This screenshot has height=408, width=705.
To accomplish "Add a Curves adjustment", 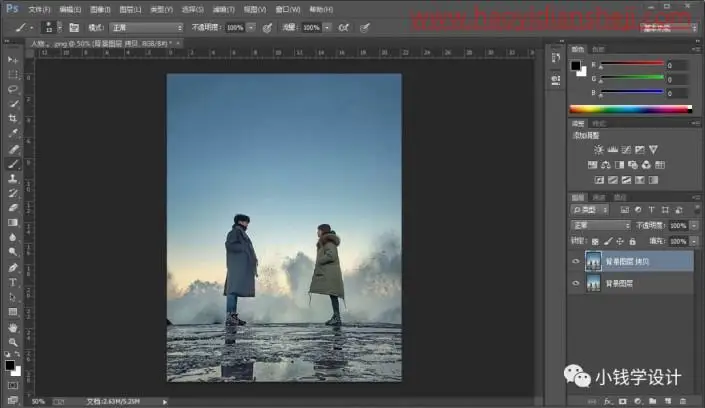I will point(626,149).
